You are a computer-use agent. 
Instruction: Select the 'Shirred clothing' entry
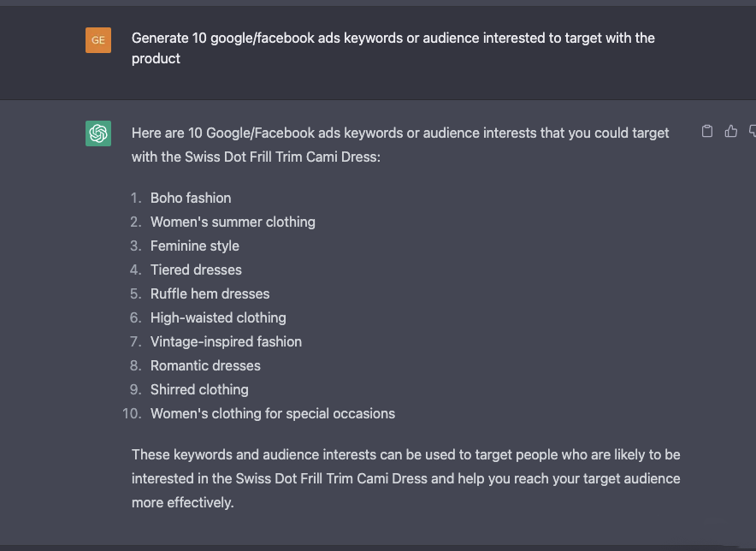pos(199,390)
